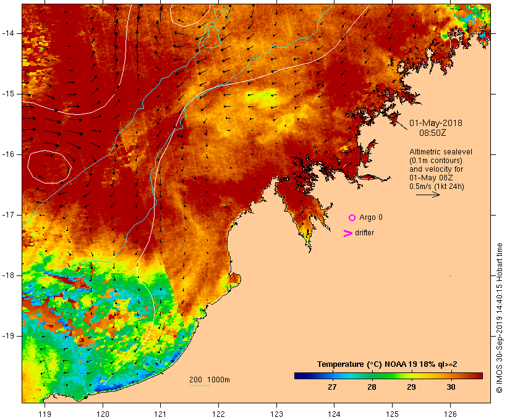Click the '122' longitude axis label

tap(219, 414)
